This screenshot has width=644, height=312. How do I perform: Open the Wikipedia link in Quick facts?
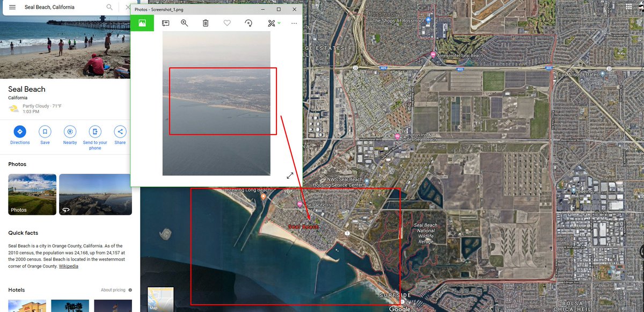point(69,266)
